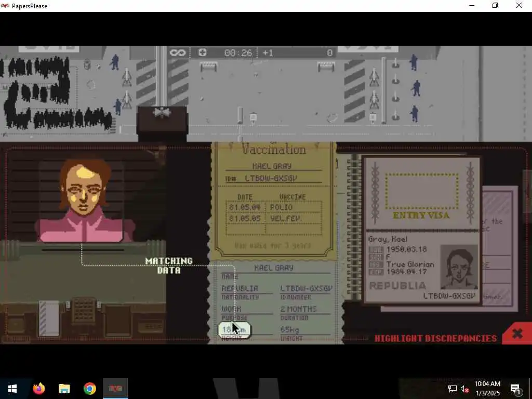Click REPUBLIA country name on passport
Screen dimensions: 532x399
(397, 286)
